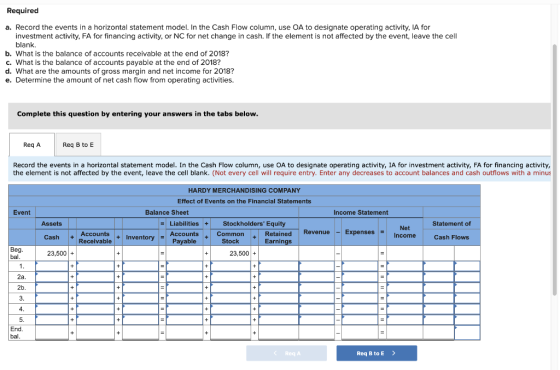This screenshot has width=560, height=370.
Task: Select the Cash cell for event 2a
Action: [x=52, y=277]
